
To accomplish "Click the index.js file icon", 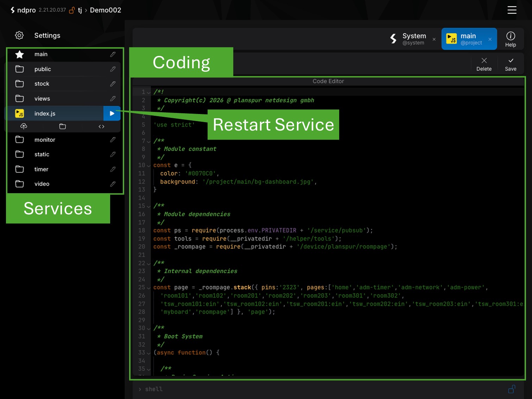I will 20,113.
